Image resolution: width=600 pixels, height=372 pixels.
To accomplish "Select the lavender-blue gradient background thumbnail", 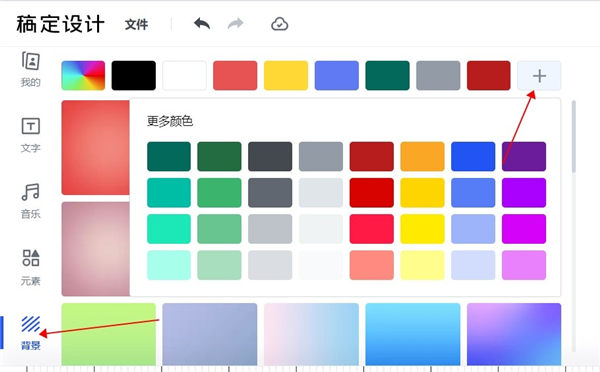I will tap(210, 334).
